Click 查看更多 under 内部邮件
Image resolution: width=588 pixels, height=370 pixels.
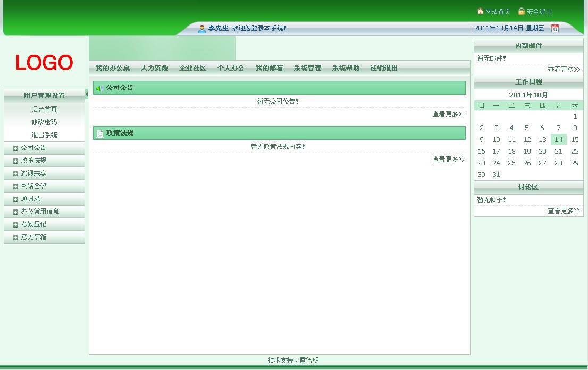(564, 69)
